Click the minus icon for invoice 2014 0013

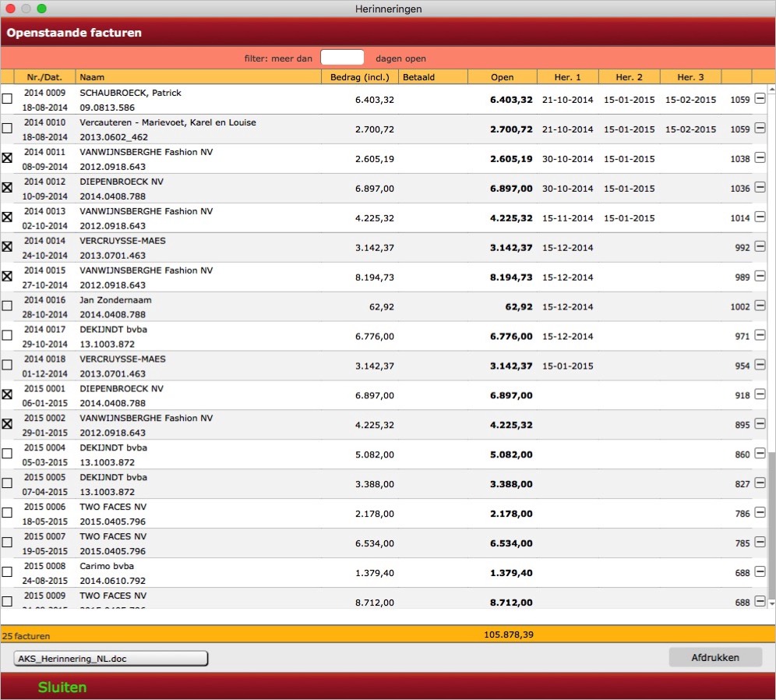coord(760,217)
